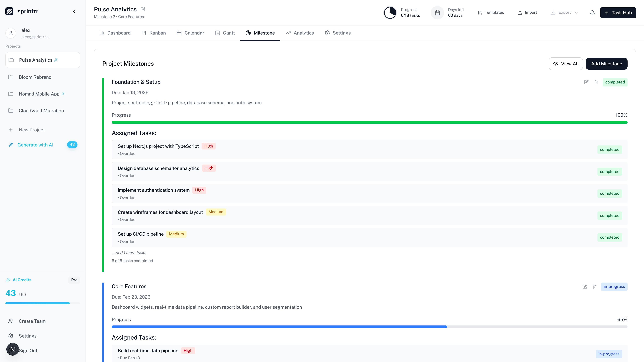Toggle completed status on Foundation & Setup milestone
Image resolution: width=644 pixels, height=362 pixels.
[x=615, y=82]
